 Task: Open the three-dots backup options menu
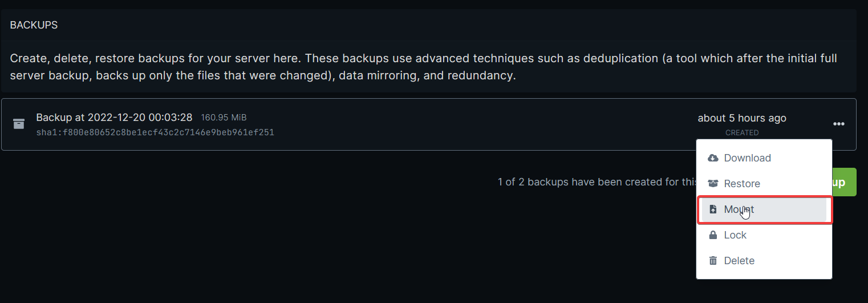click(838, 124)
